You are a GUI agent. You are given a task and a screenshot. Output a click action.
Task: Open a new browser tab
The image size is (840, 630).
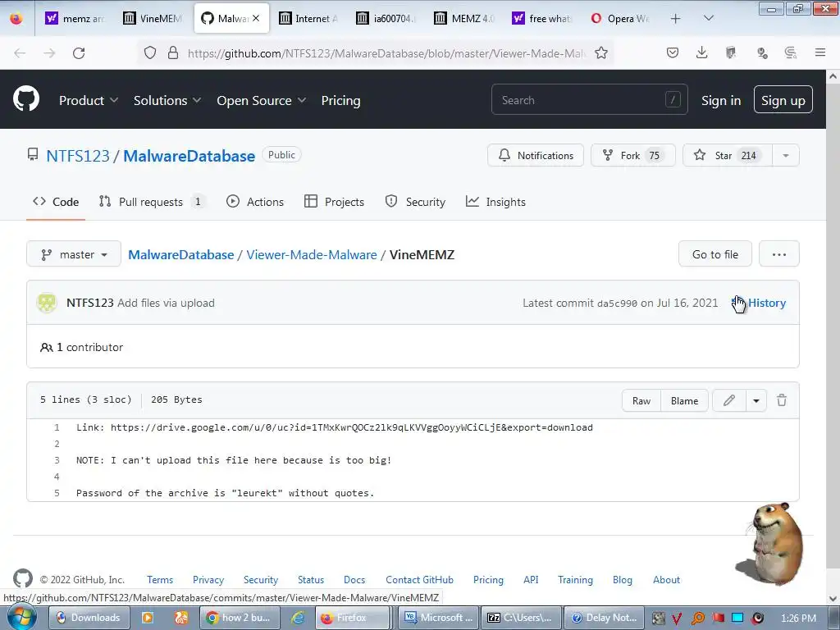(676, 19)
